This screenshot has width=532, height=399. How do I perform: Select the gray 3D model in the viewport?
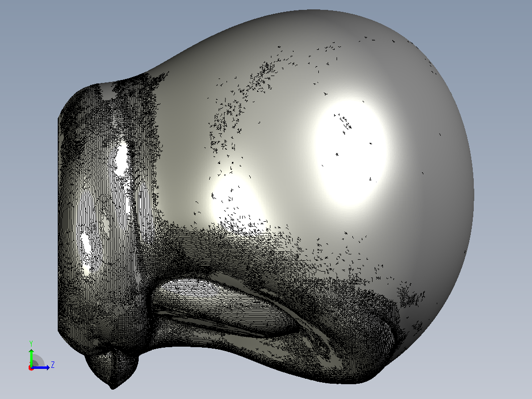click(266, 199)
